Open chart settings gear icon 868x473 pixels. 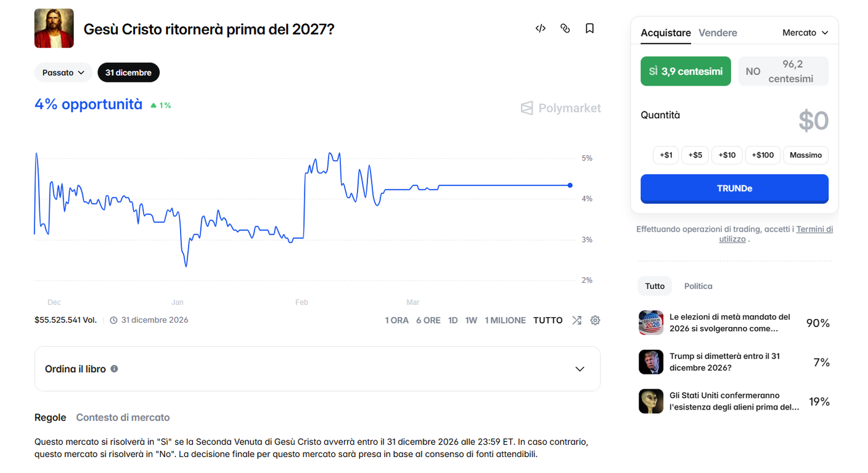pyautogui.click(x=595, y=320)
